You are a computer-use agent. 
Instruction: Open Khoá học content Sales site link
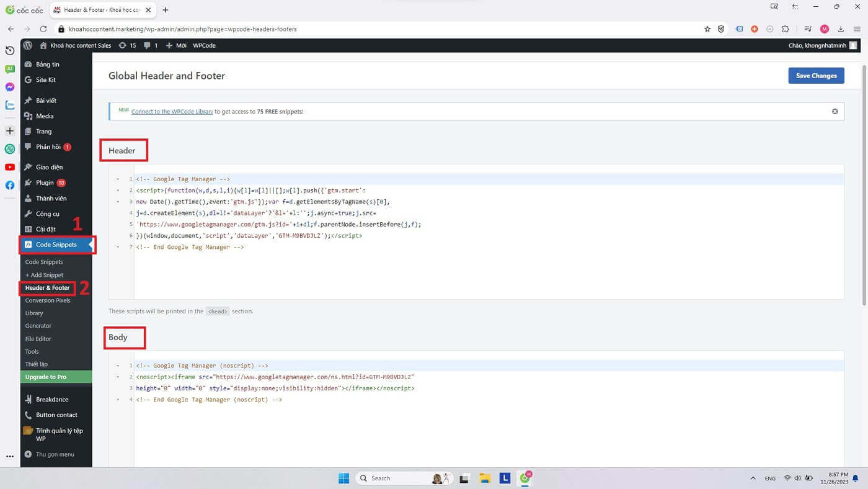(76, 45)
